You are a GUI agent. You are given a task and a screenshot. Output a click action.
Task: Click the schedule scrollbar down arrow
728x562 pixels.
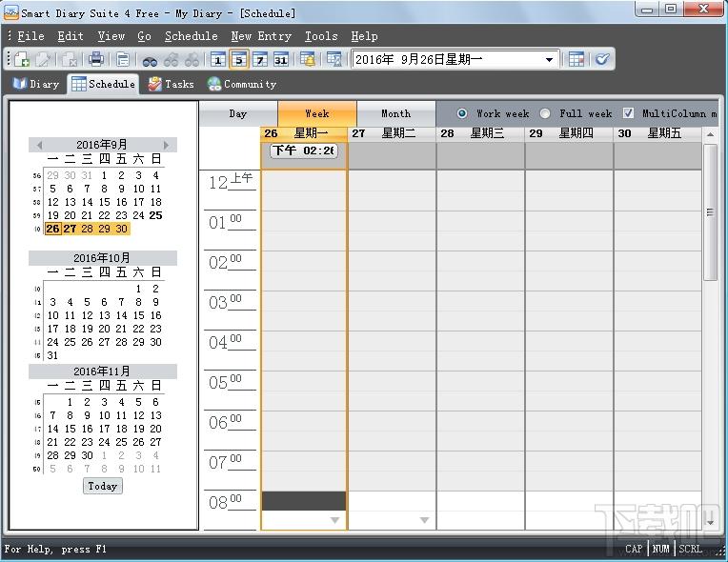(x=710, y=522)
